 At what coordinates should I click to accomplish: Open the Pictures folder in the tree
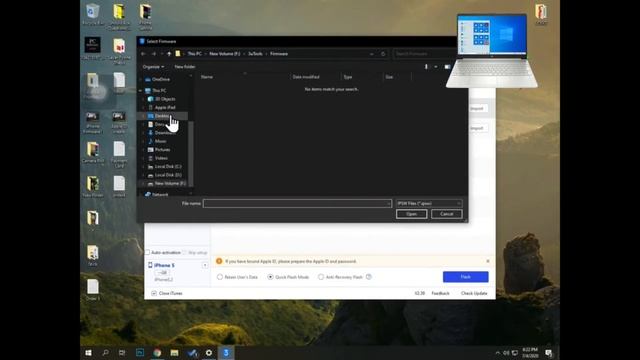[x=162, y=150]
